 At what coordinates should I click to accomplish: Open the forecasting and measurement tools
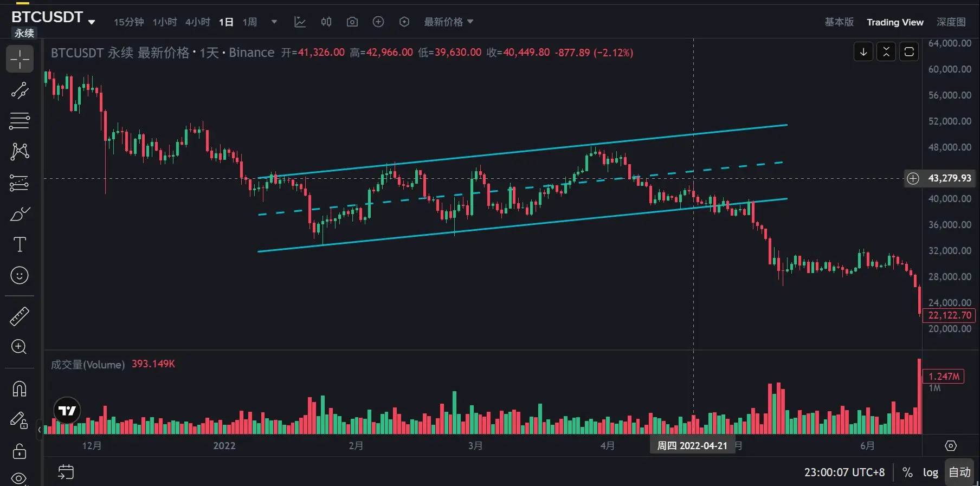20,183
